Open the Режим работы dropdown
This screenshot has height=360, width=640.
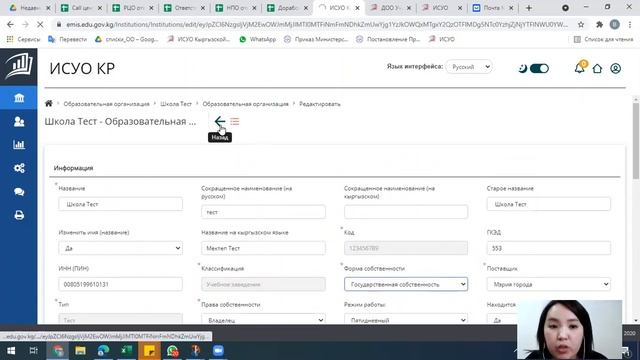[406, 320]
